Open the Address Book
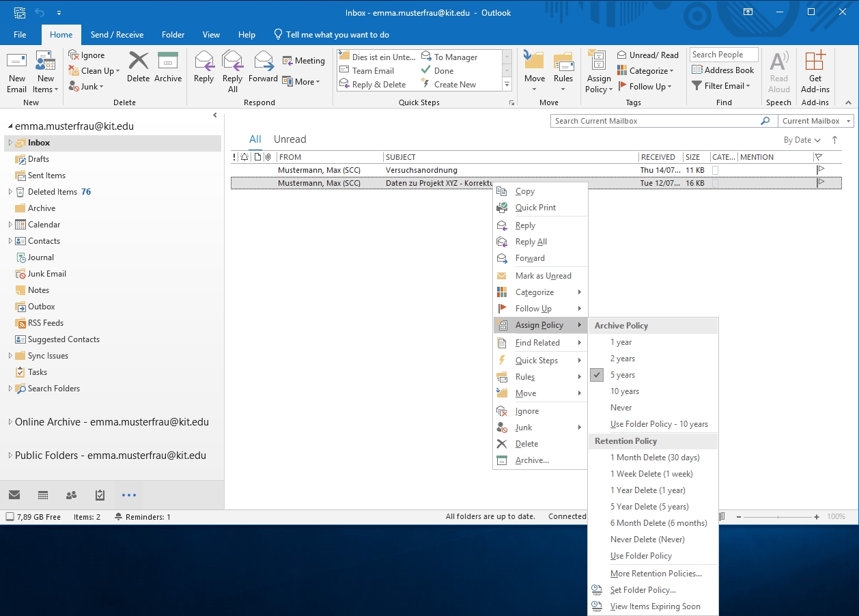The width and height of the screenshot is (859, 616). point(723,70)
